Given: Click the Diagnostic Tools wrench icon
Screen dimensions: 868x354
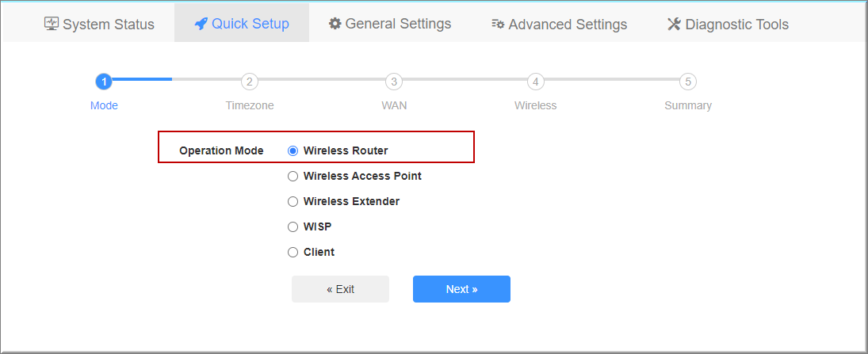Looking at the screenshot, I should coord(674,24).
